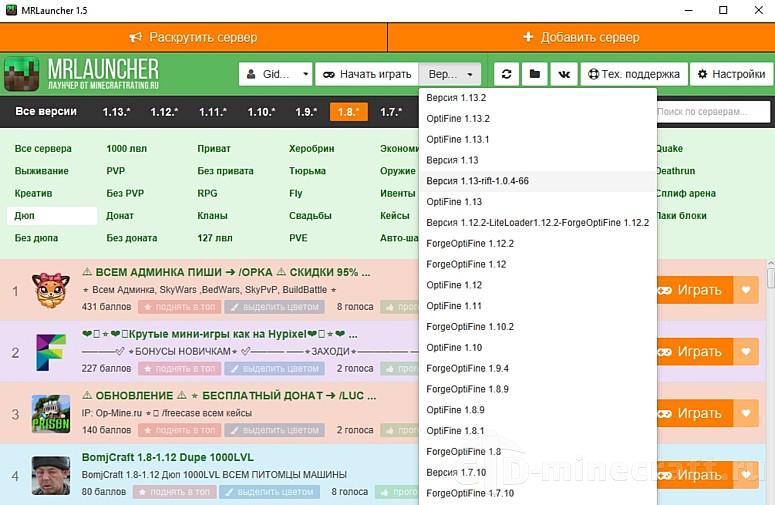The image size is (775, 505).
Task: Favorite the third server with heart icon
Action: pyautogui.click(x=746, y=414)
